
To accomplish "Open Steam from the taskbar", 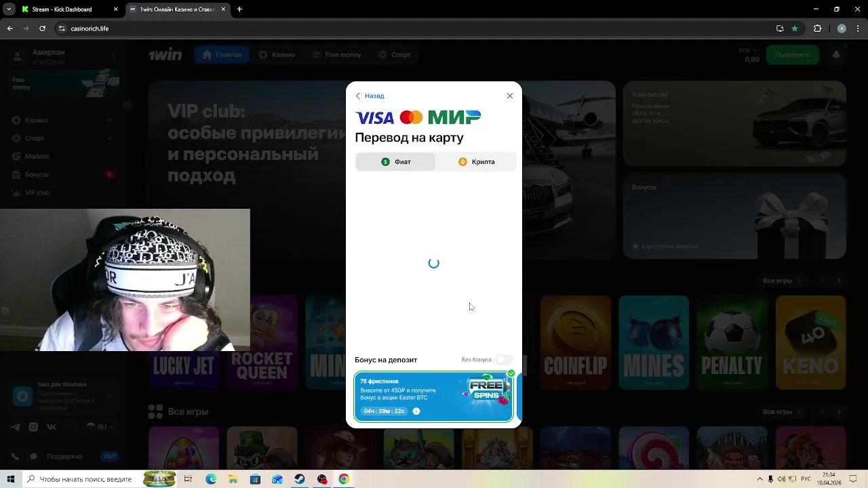I will 299,479.
